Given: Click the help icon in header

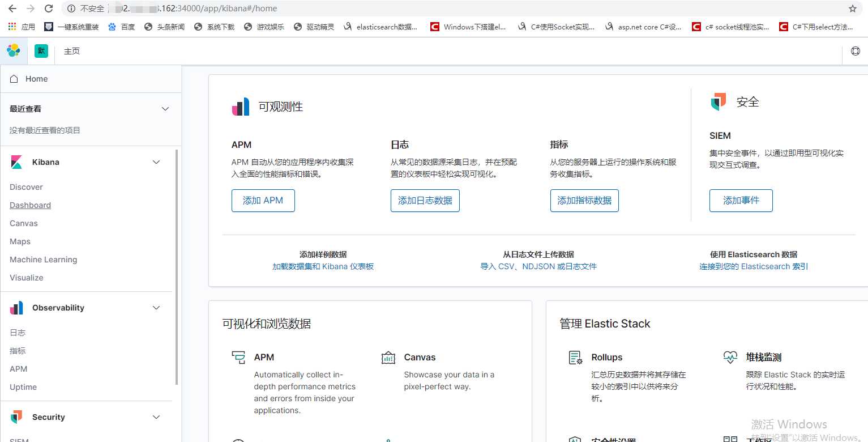Looking at the screenshot, I should (x=856, y=51).
